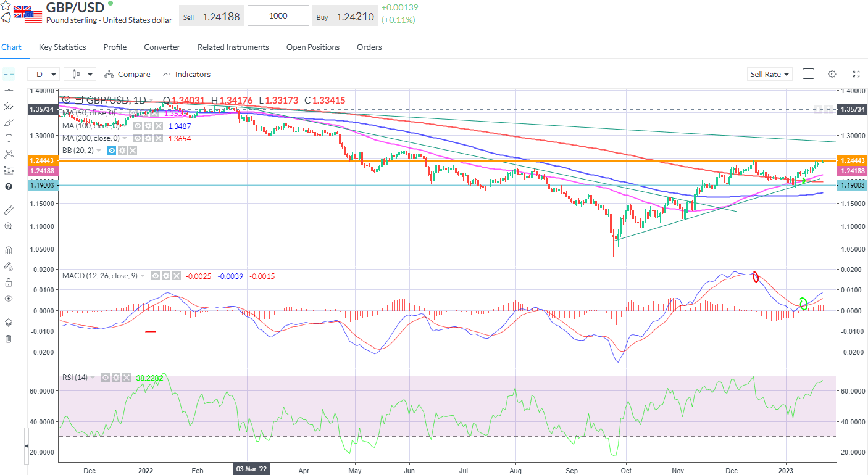Screen dimensions: 868x475
Task: Toggle visibility of MA 200 indicator
Action: (x=138, y=138)
